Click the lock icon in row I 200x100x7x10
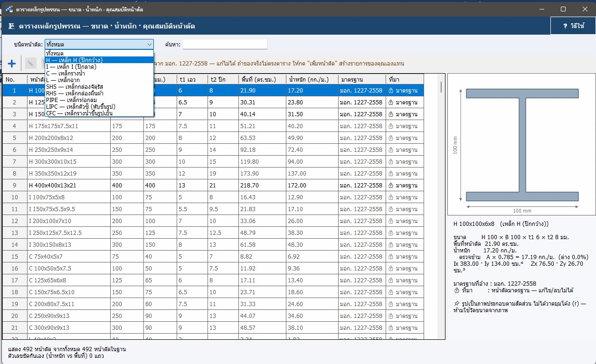This screenshot has width=596, height=364. click(x=391, y=221)
